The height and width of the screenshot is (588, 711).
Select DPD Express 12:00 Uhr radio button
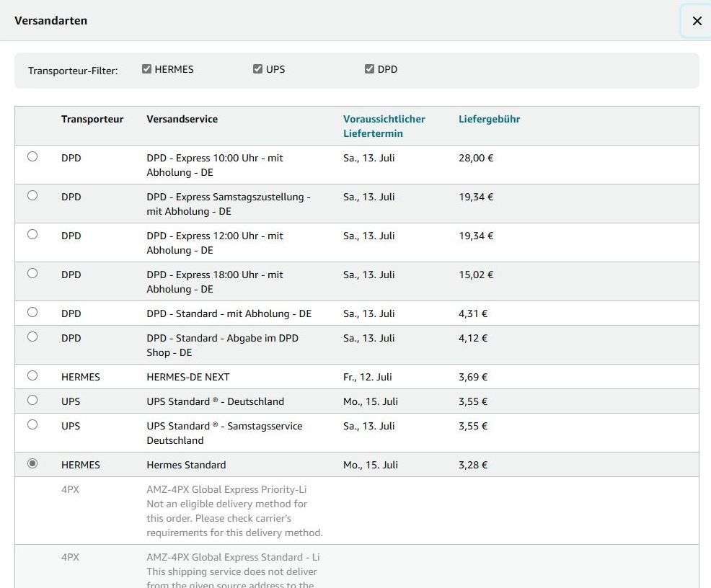(x=32, y=234)
